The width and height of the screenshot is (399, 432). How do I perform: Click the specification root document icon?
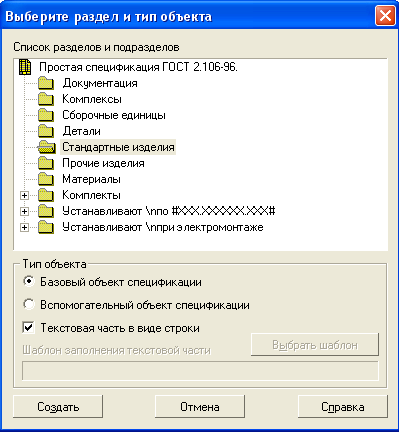click(x=25, y=67)
